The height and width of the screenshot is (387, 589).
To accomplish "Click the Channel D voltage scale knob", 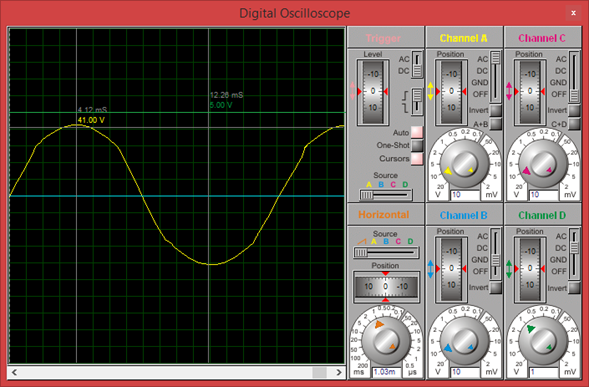I will pyautogui.click(x=543, y=342).
